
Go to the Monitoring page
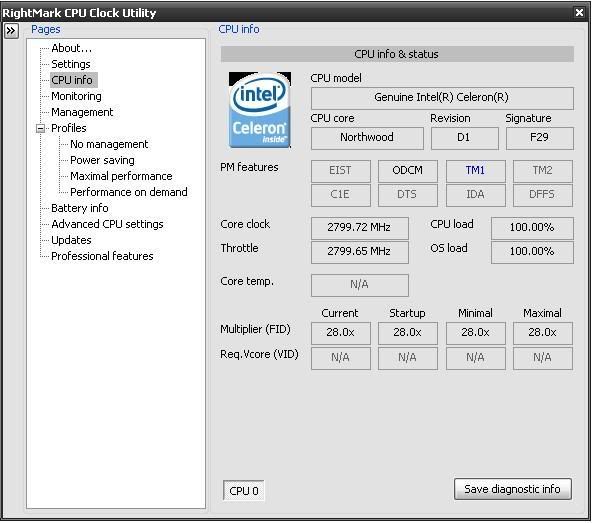(76, 96)
